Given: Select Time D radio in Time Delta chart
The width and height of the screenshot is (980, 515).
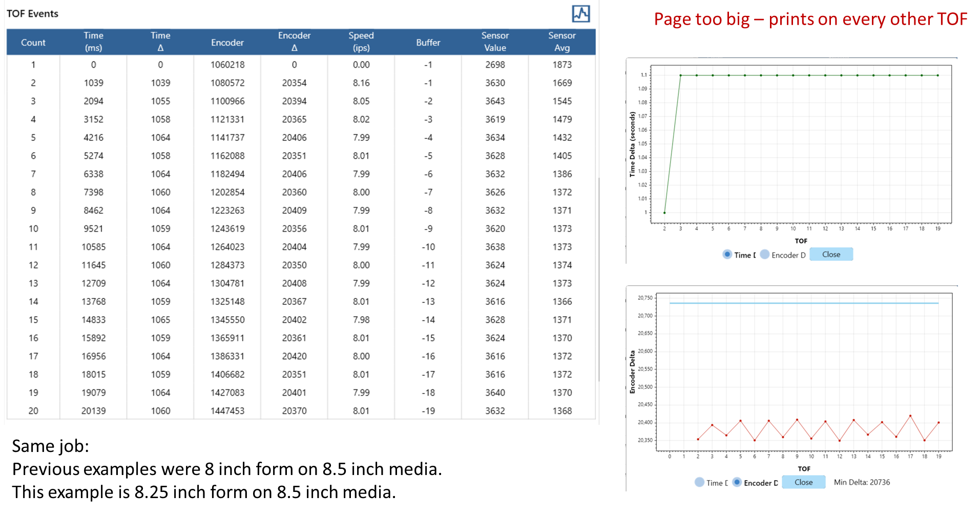Looking at the screenshot, I should [727, 255].
